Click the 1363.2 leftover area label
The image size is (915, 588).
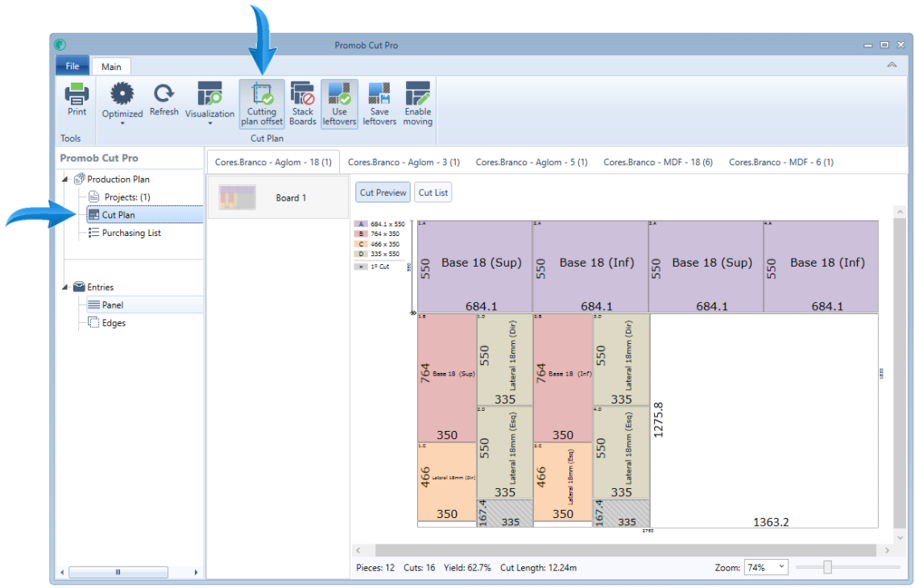click(771, 522)
